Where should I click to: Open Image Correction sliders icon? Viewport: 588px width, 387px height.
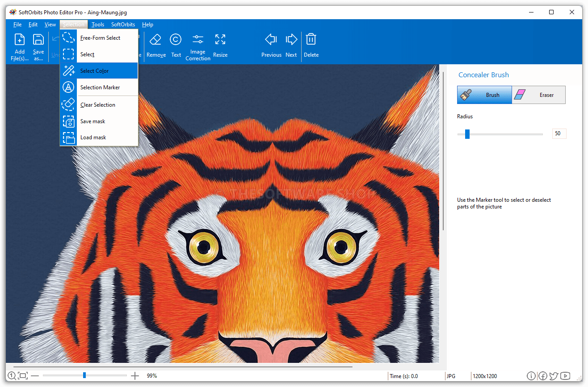[198, 39]
